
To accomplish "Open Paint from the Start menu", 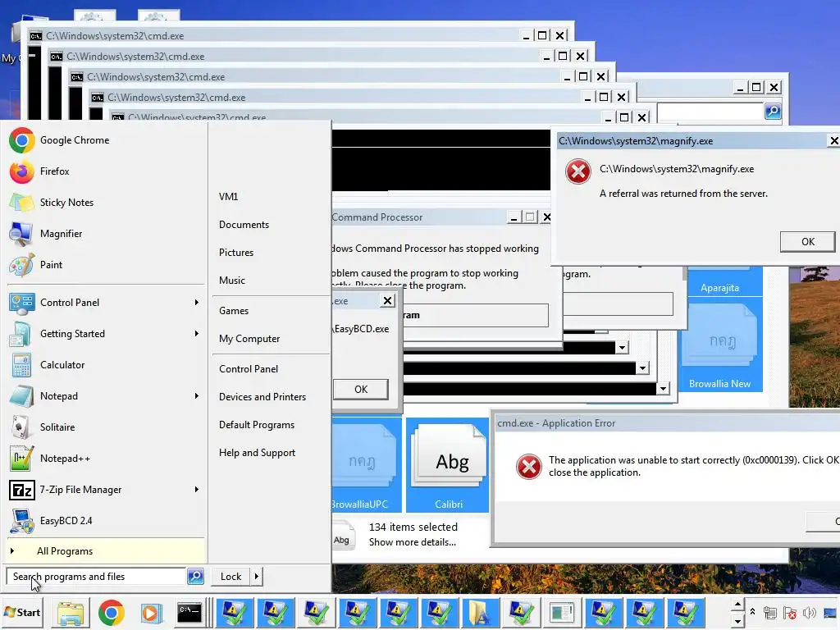I will (x=106, y=265).
